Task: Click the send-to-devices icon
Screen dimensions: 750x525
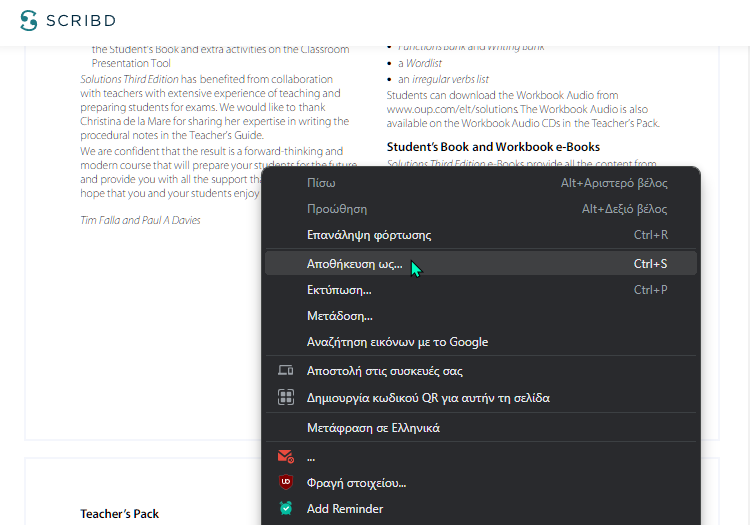Action: [x=286, y=370]
